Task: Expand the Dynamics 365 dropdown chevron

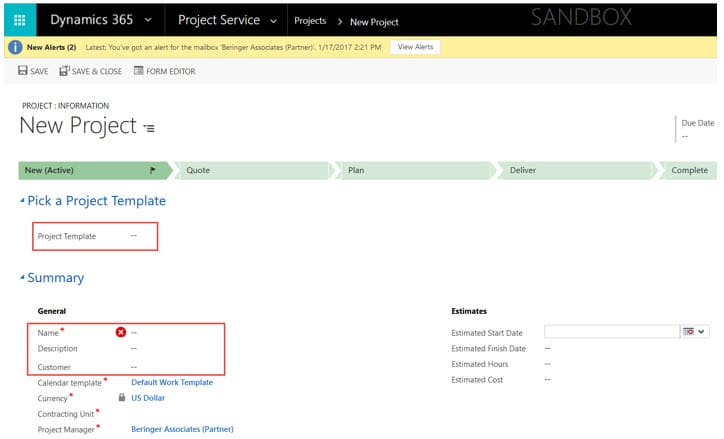Action: tap(148, 20)
